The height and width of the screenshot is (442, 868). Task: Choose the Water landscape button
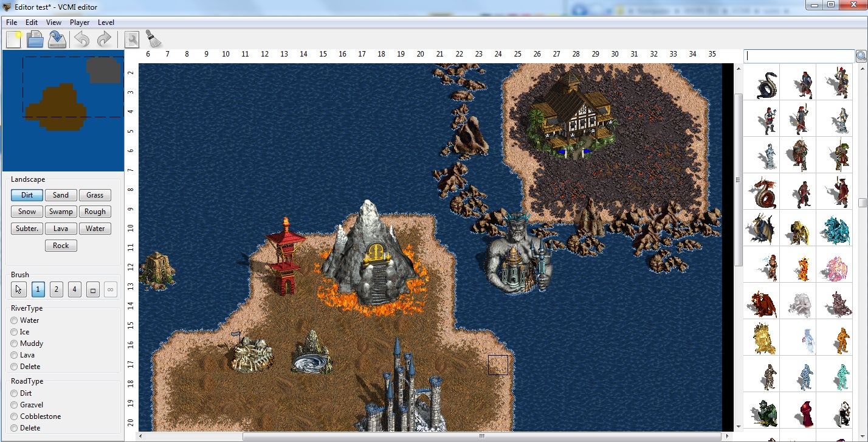coord(95,229)
